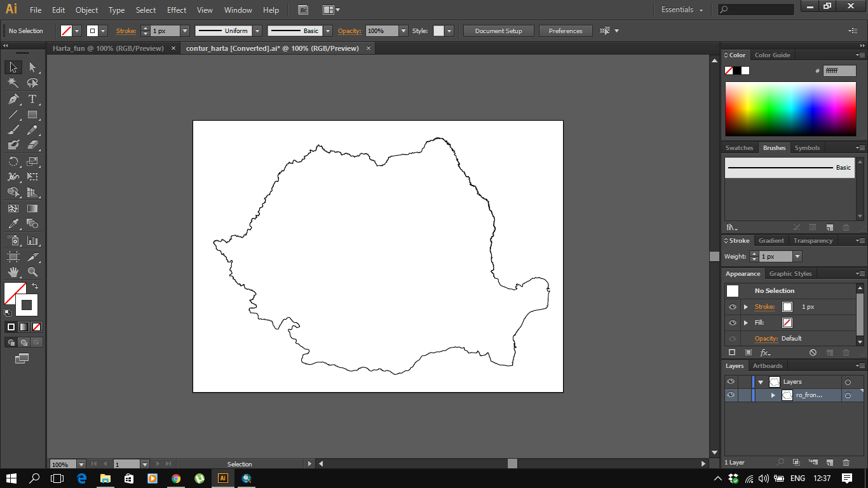Pick a color from the Color panel spectrum
868x488 pixels.
pyautogui.click(x=790, y=109)
